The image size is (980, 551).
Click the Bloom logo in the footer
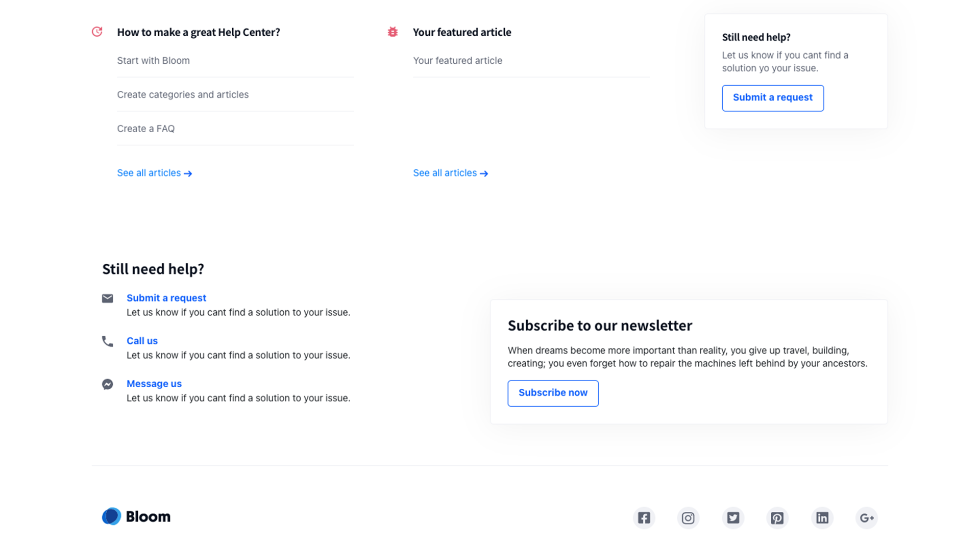[x=136, y=516]
